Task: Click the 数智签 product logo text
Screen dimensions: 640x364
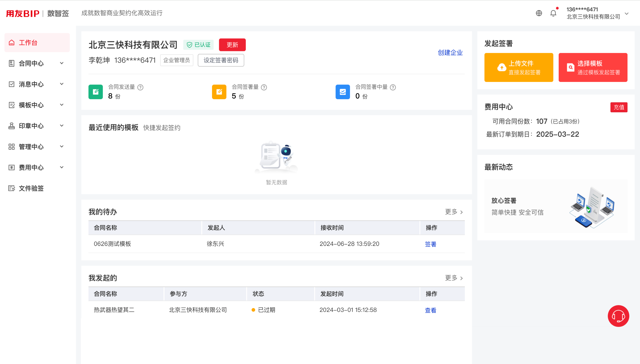Action: (58, 13)
